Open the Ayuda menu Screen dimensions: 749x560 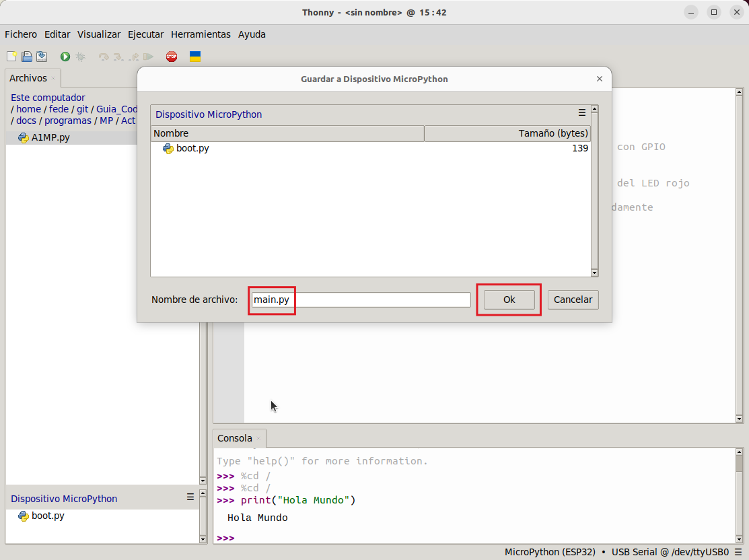[x=252, y=34]
